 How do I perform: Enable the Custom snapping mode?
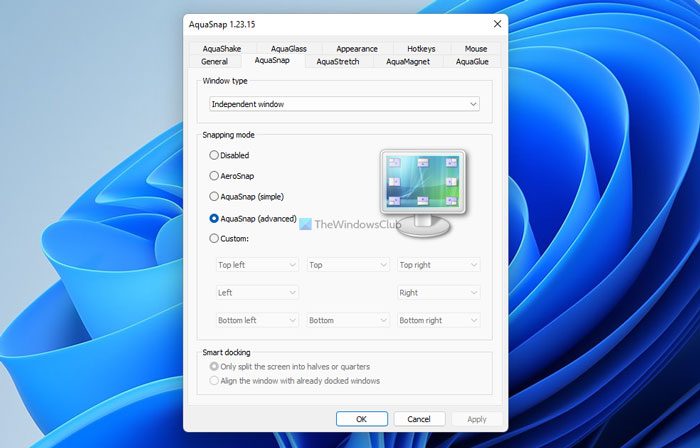(x=229, y=239)
